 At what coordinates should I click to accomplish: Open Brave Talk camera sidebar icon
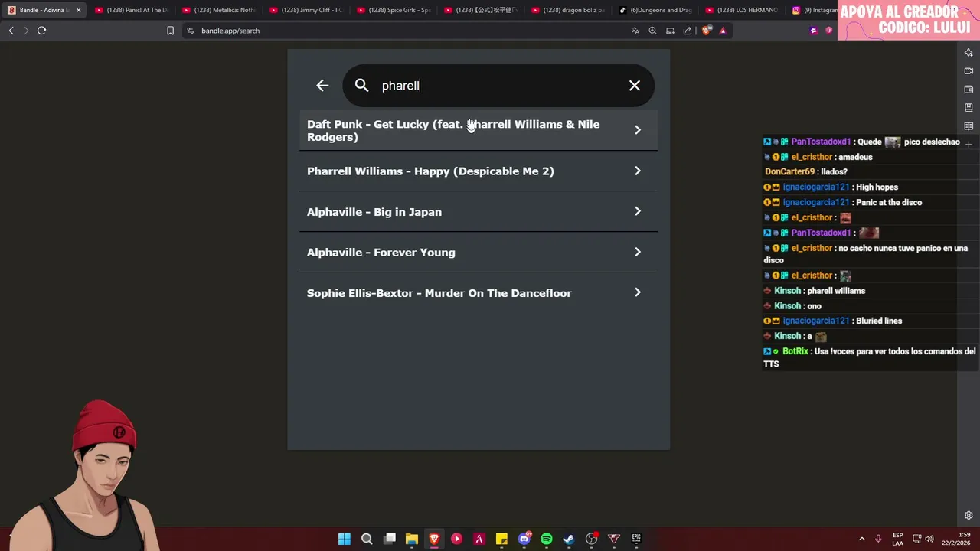969,71
